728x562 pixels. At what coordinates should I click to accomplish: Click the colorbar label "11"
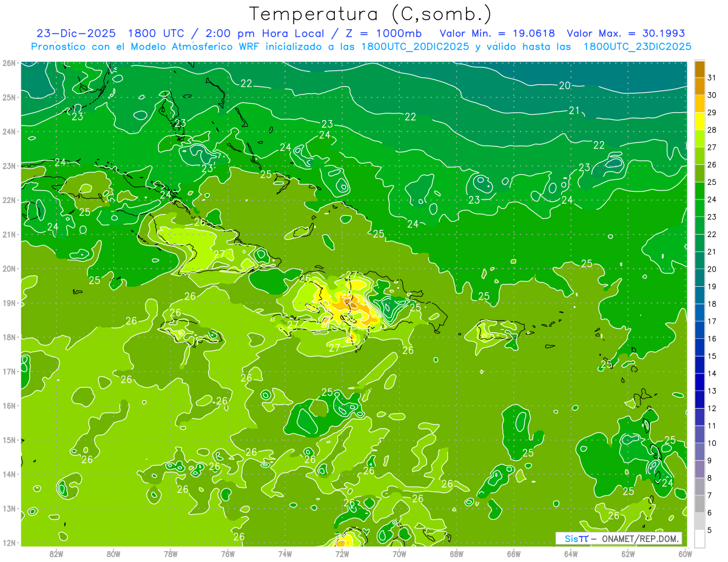pos(712,426)
